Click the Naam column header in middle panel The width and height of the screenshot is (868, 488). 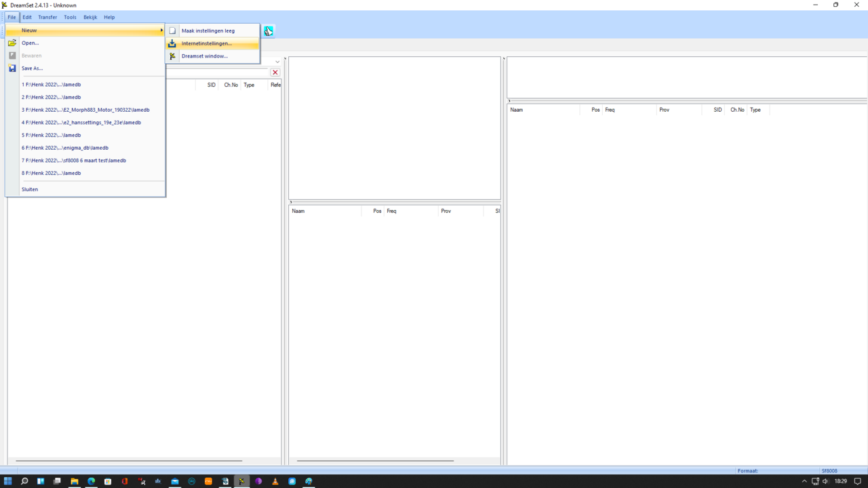(x=298, y=211)
